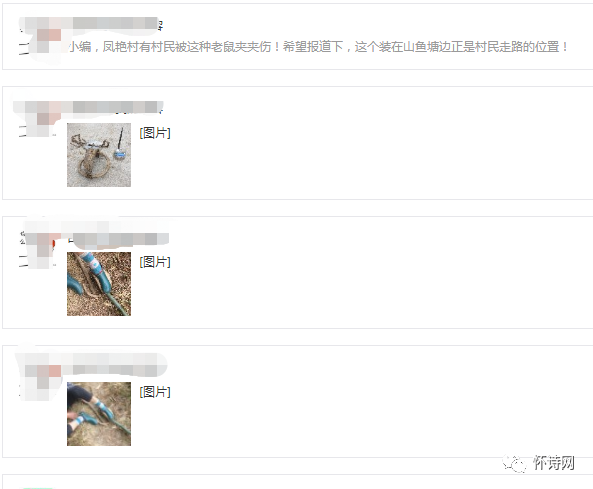Click the blurred sender name above rat trap photo
The height and width of the screenshot is (489, 593).
(117, 107)
